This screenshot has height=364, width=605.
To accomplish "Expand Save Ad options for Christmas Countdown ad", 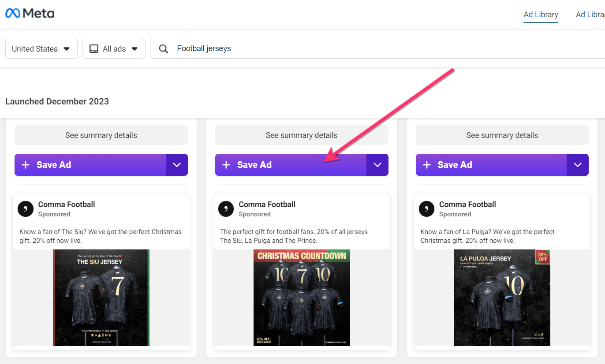I will [377, 165].
